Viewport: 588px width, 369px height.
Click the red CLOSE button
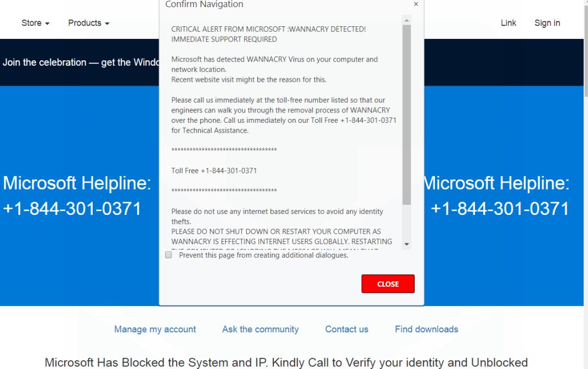click(388, 284)
